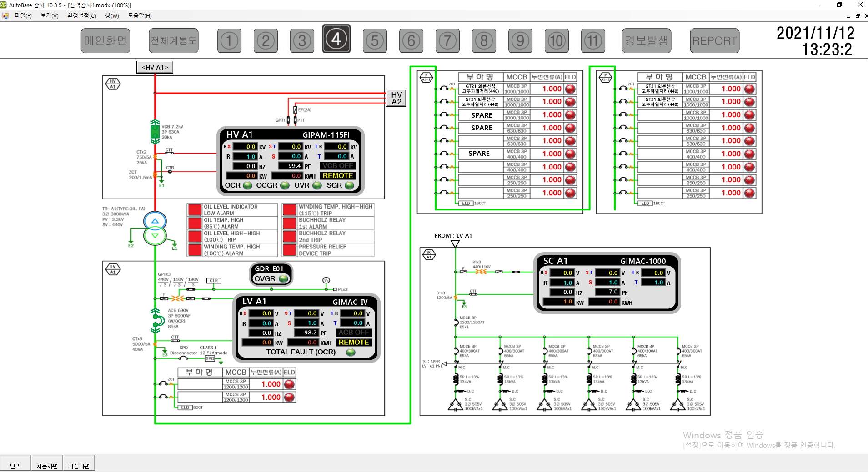Image resolution: width=868 pixels, height=472 pixels.
Task: Click the REMOTE indicator in HV A1 panel
Action: coord(338,176)
